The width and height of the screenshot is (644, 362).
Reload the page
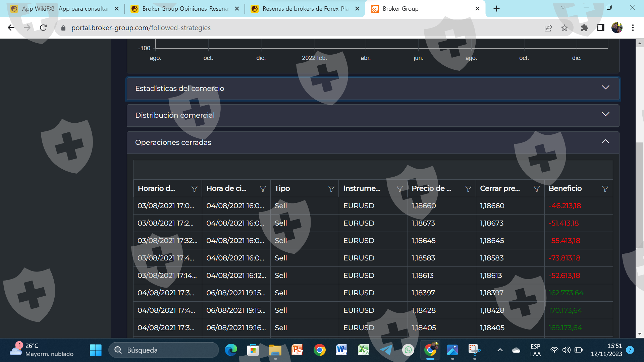click(x=43, y=28)
